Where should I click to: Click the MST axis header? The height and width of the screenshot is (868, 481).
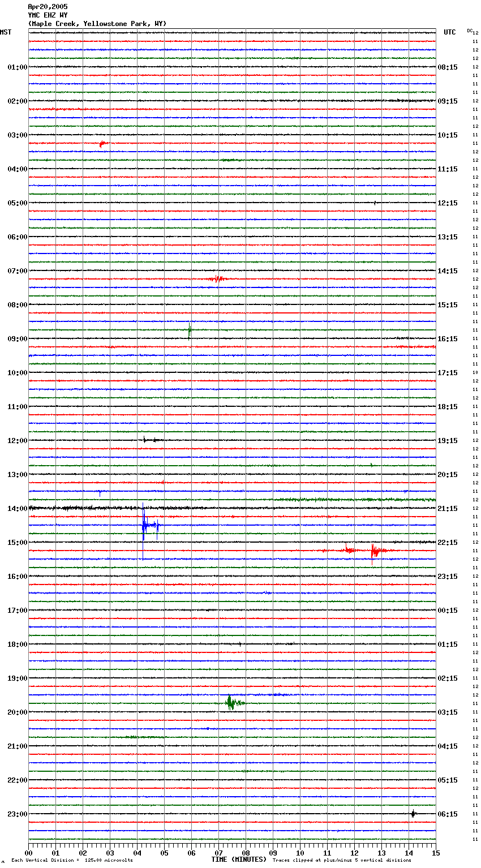6,32
